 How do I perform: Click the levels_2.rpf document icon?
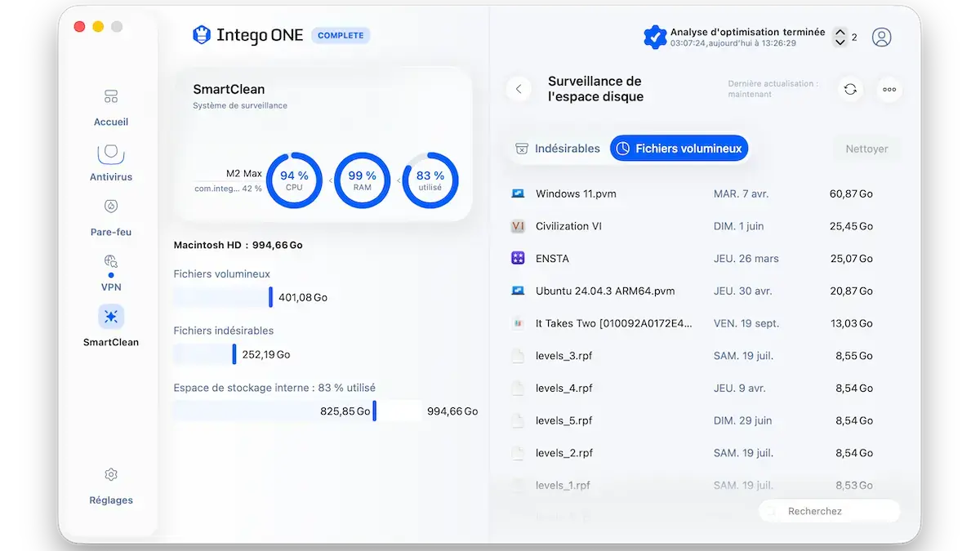click(517, 453)
